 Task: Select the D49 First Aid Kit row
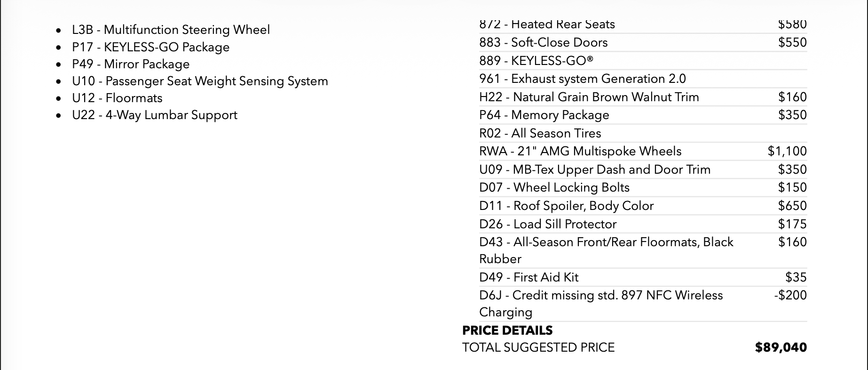pos(643,277)
